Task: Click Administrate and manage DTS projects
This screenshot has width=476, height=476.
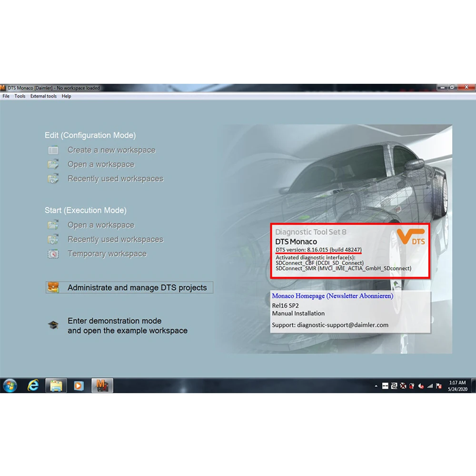Action: coord(129,288)
